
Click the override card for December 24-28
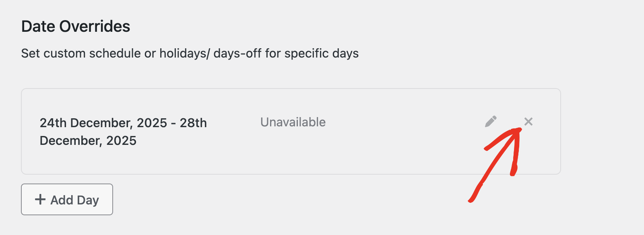[292, 131]
